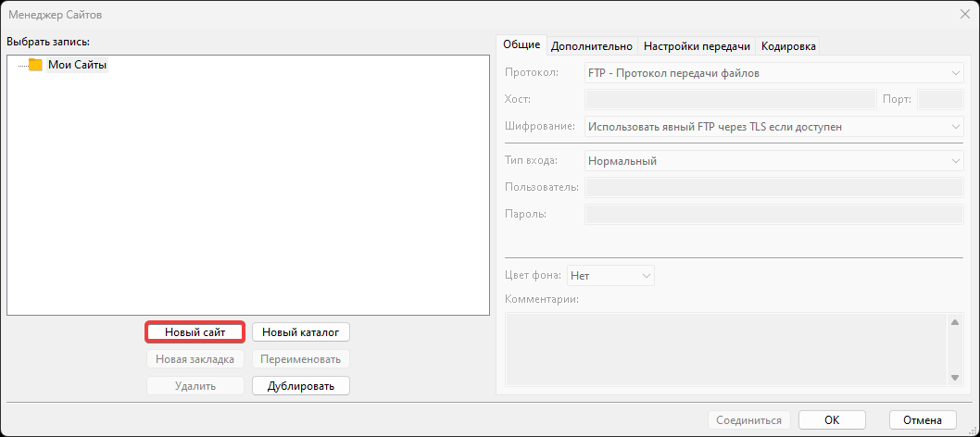The height and width of the screenshot is (437, 980).
Task: Click the Соединиться button
Action: pos(748,420)
